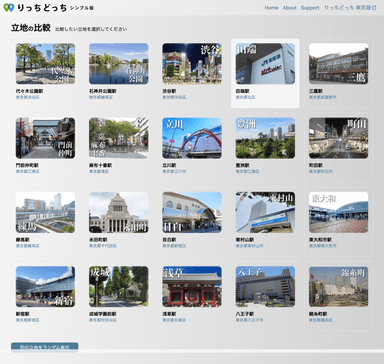The width and height of the screenshot is (384, 364).
Task: Open りっちどっち 東京版 external link
Action: click(350, 8)
